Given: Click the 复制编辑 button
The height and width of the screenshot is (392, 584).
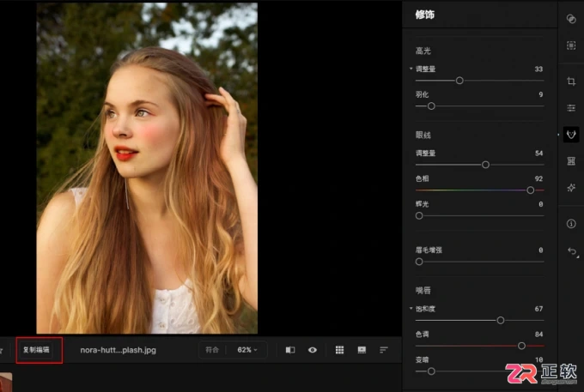Looking at the screenshot, I should pyautogui.click(x=36, y=350).
